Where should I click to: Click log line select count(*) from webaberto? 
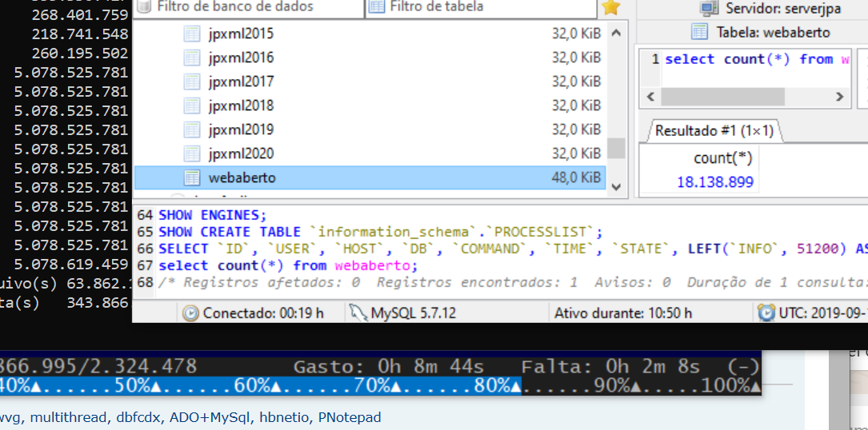click(x=289, y=265)
